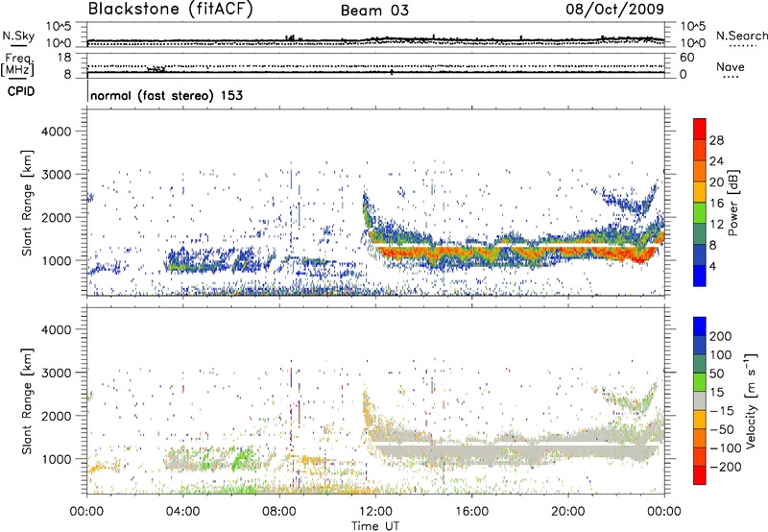Click the '18' tick on frequency axis
Screen dimensions: 768x532
[64, 58]
